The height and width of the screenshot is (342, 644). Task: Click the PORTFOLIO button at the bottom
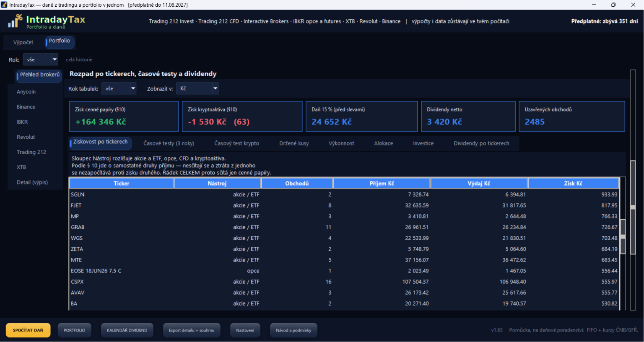pyautogui.click(x=74, y=330)
